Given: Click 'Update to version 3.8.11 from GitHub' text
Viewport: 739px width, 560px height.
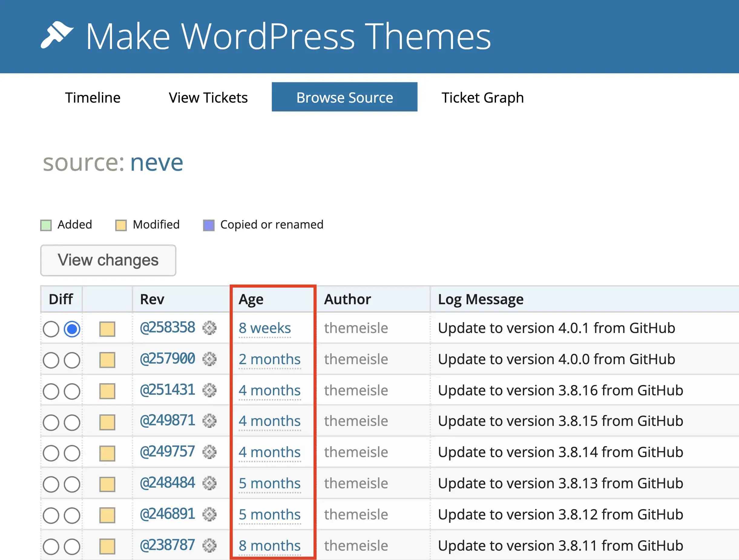Looking at the screenshot, I should pyautogui.click(x=560, y=546).
